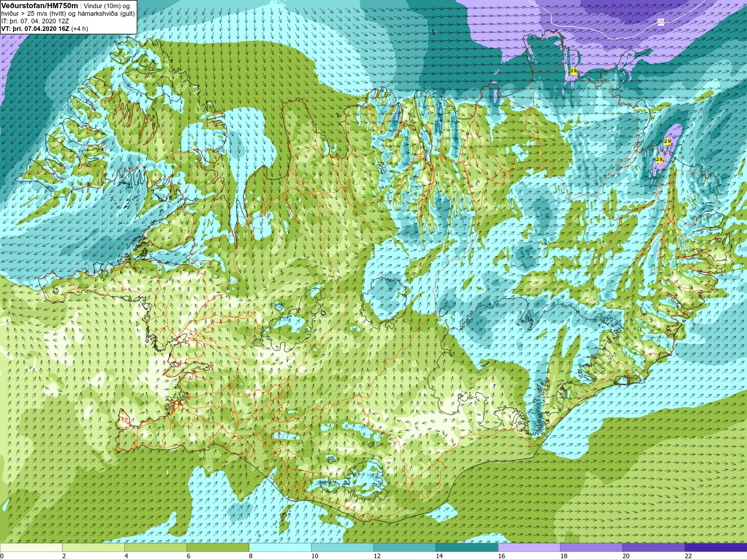
Task: Select the 4–6 m/s green legend swatch
Action: [155, 548]
